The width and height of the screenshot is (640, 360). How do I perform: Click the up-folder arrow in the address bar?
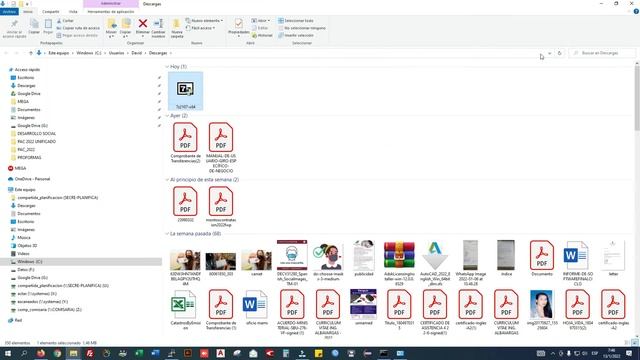click(x=31, y=53)
